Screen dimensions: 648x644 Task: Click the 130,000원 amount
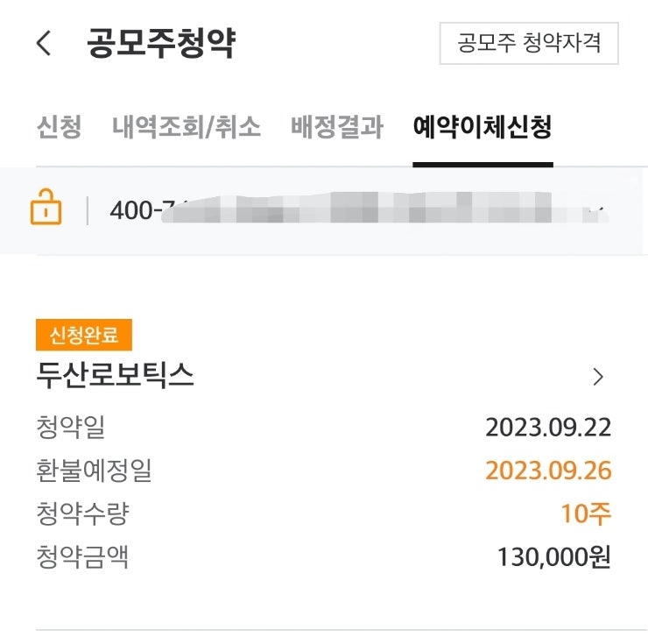click(x=553, y=556)
